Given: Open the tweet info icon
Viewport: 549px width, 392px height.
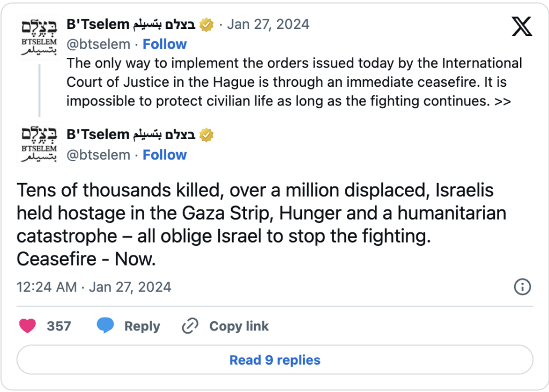Looking at the screenshot, I should [522, 287].
